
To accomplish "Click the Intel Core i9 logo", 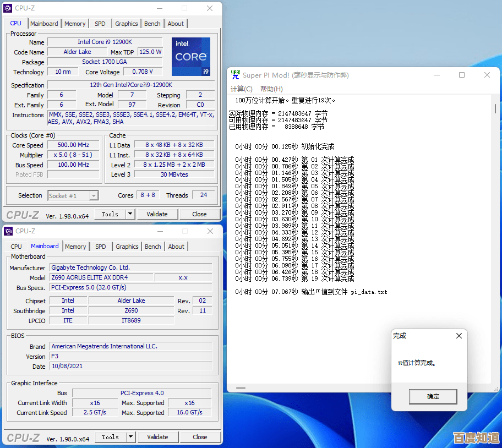I will click(190, 57).
